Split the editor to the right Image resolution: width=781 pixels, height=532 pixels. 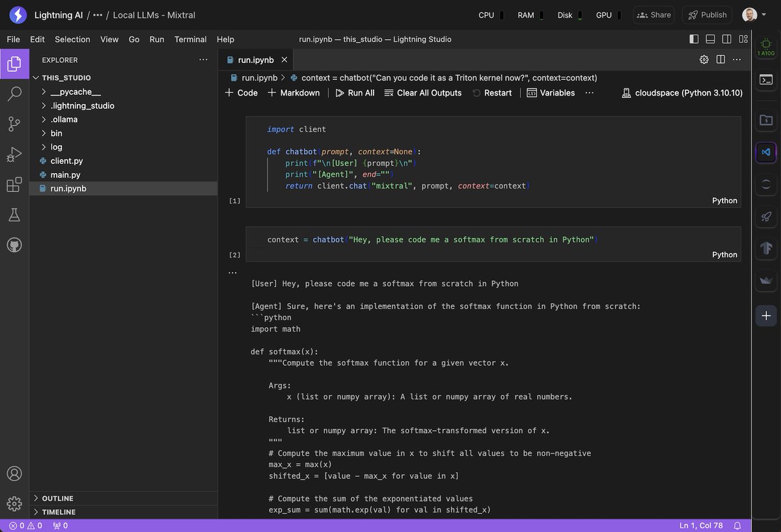click(720, 59)
